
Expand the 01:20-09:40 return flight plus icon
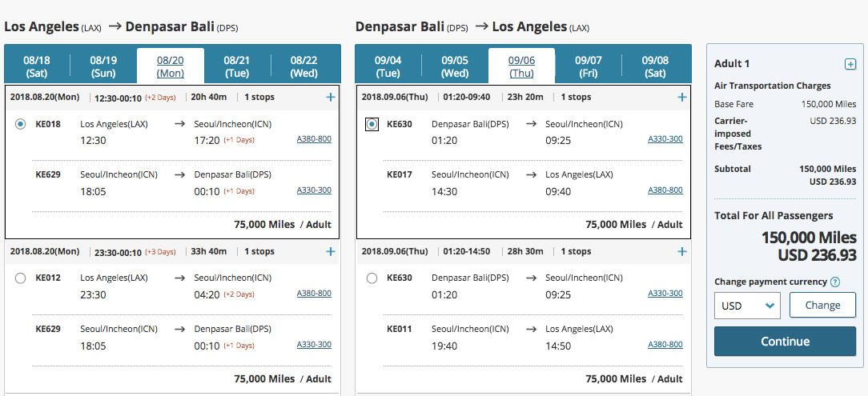[682, 97]
